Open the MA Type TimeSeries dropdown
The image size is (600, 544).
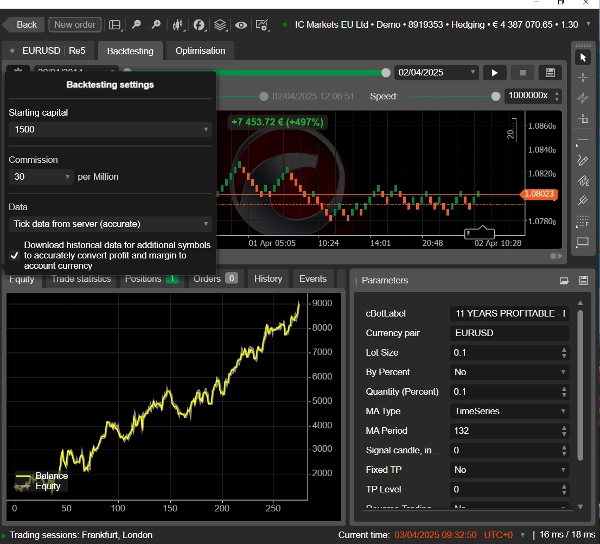point(509,411)
